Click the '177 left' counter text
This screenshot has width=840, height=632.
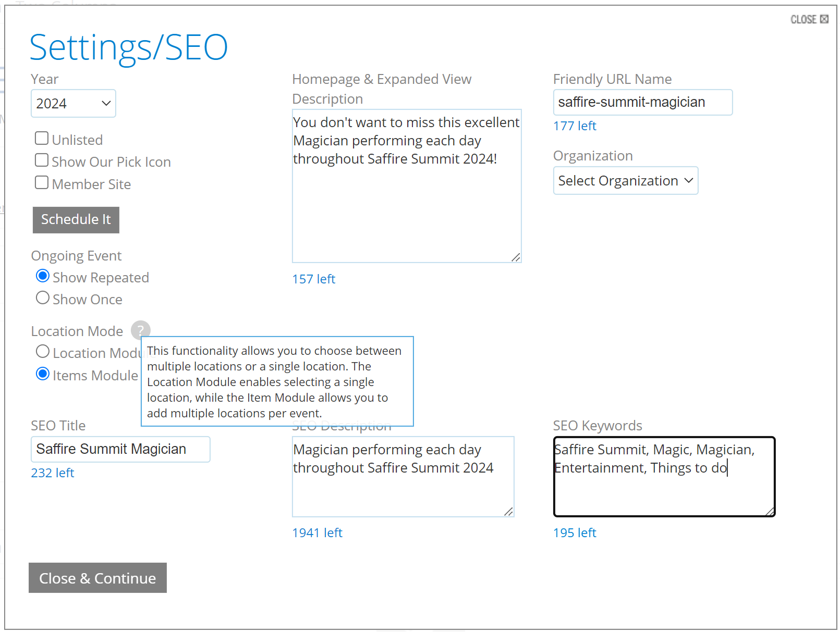point(575,126)
